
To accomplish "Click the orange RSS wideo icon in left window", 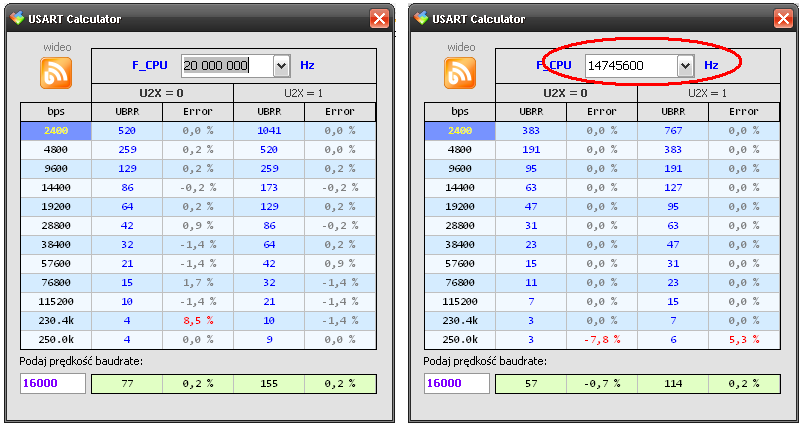I will point(56,73).
